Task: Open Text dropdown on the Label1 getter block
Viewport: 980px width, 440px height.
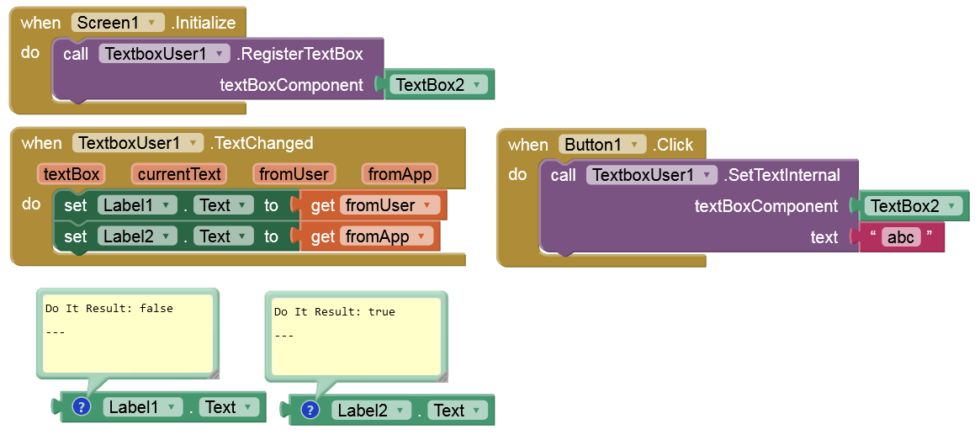Action: pyautogui.click(x=229, y=407)
